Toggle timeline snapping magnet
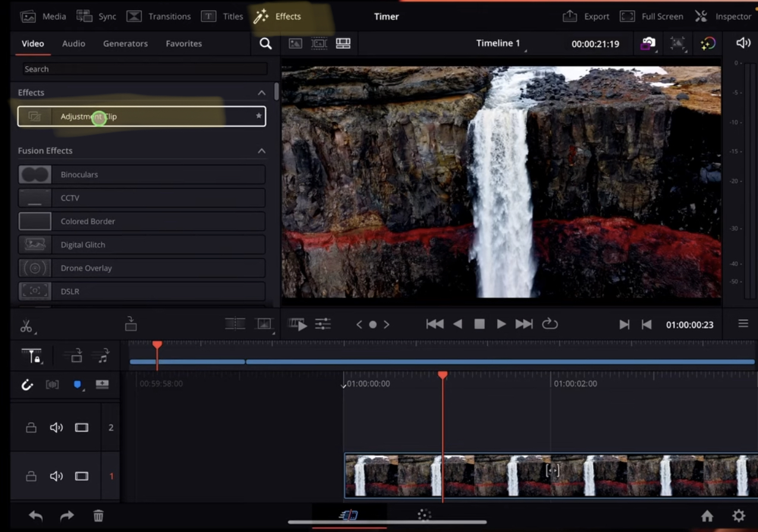This screenshot has height=532, width=758. pyautogui.click(x=27, y=385)
